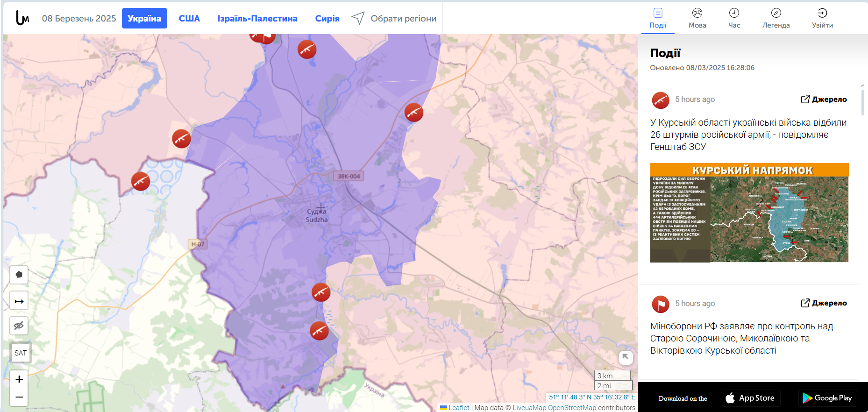Open Обрати регіони region selector
868x412 pixels.
394,18
